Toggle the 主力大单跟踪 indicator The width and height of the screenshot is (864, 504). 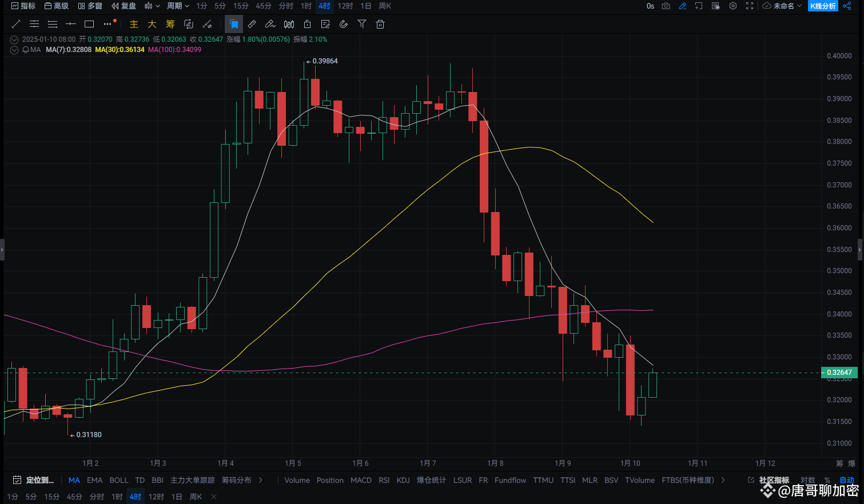(x=193, y=480)
